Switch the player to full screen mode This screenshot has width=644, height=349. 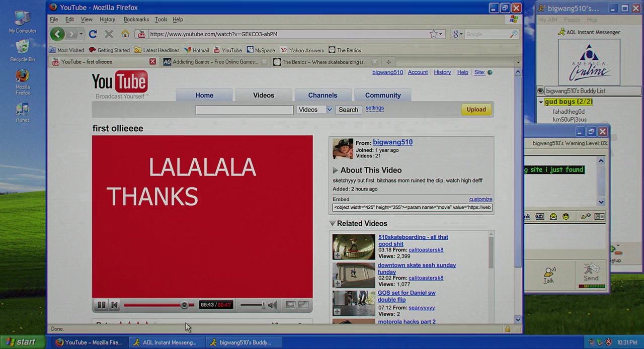tap(303, 304)
